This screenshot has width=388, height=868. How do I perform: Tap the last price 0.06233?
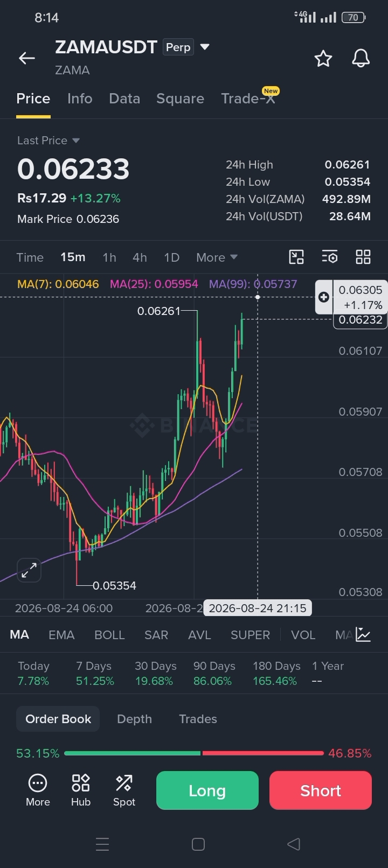point(73,169)
